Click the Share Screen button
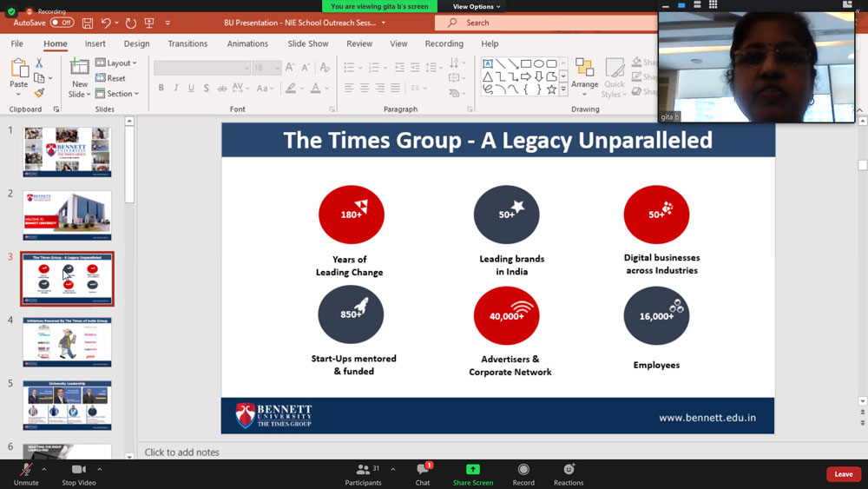Viewport: 868px width, 489px height. 473,474
